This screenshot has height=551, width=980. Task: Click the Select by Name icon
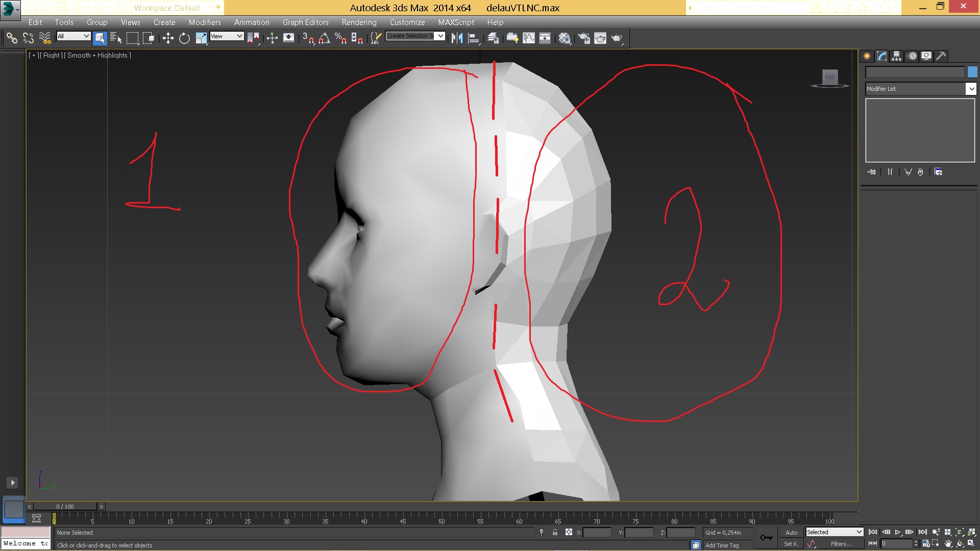tap(116, 38)
